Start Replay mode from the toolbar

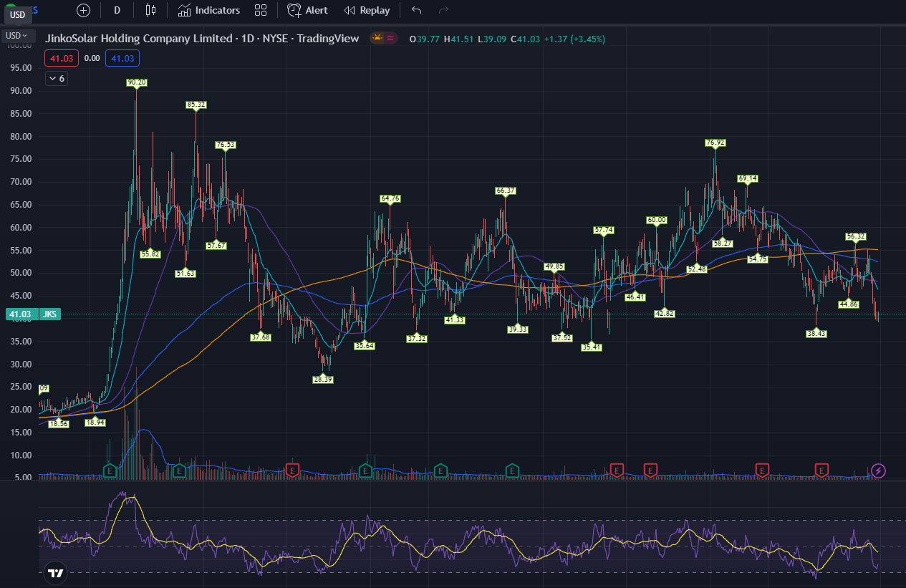click(367, 10)
